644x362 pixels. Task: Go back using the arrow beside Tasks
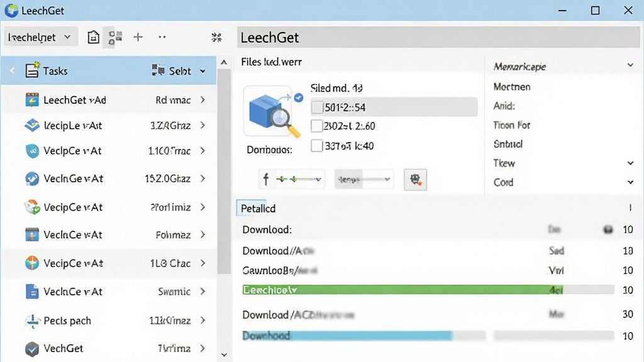point(13,71)
